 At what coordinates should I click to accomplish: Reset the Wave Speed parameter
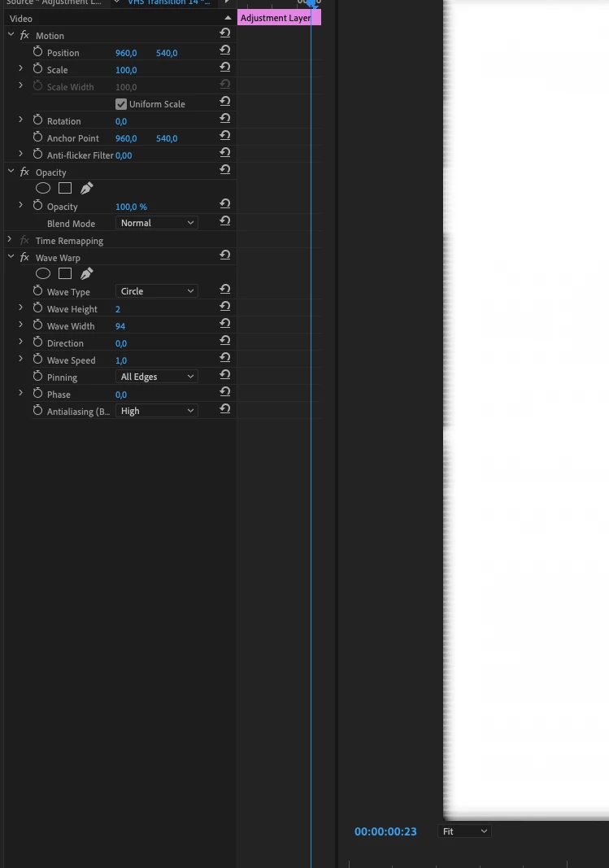coord(225,358)
